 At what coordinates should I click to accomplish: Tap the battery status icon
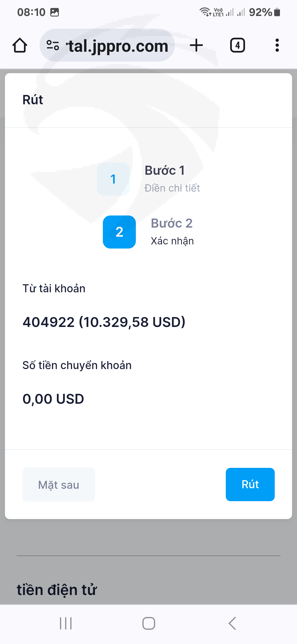(x=277, y=12)
